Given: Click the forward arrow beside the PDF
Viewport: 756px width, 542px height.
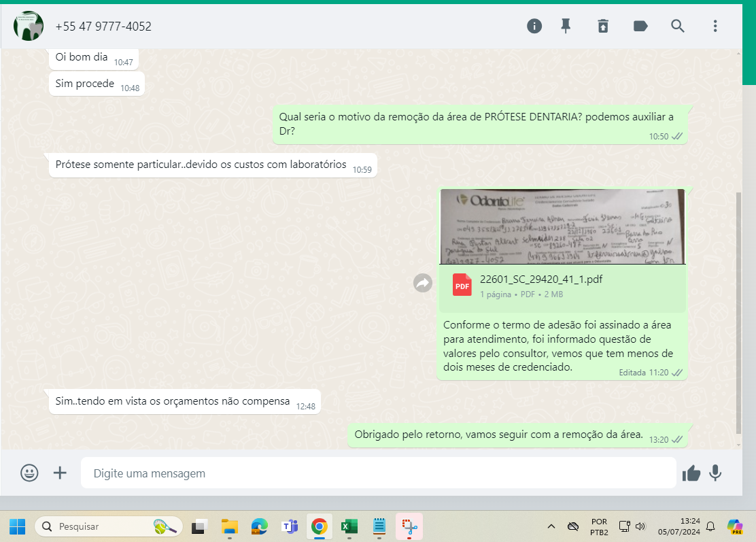Looking at the screenshot, I should click(423, 283).
